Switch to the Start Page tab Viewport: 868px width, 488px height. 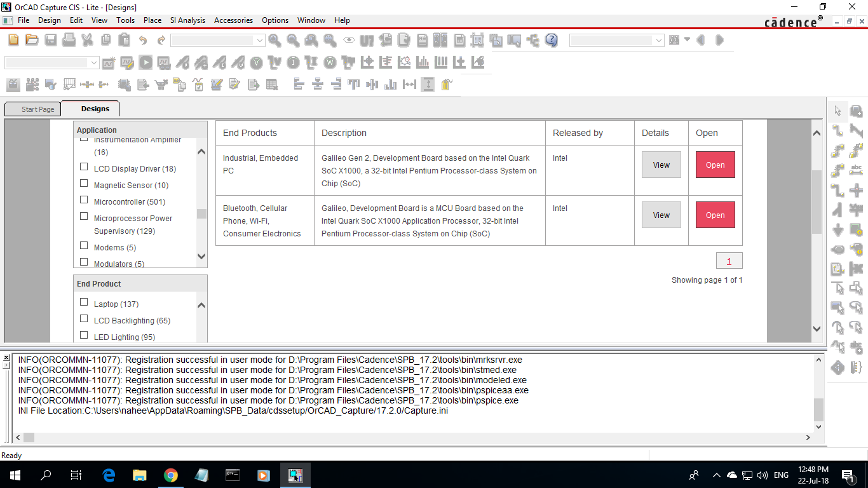pyautogui.click(x=32, y=109)
